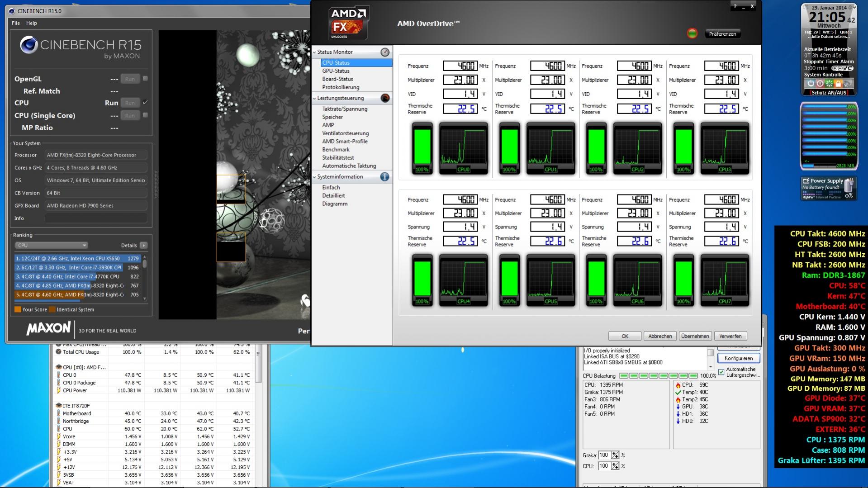Open the Cinebench File menu
Screen dimensions: 868x488
(16, 23)
